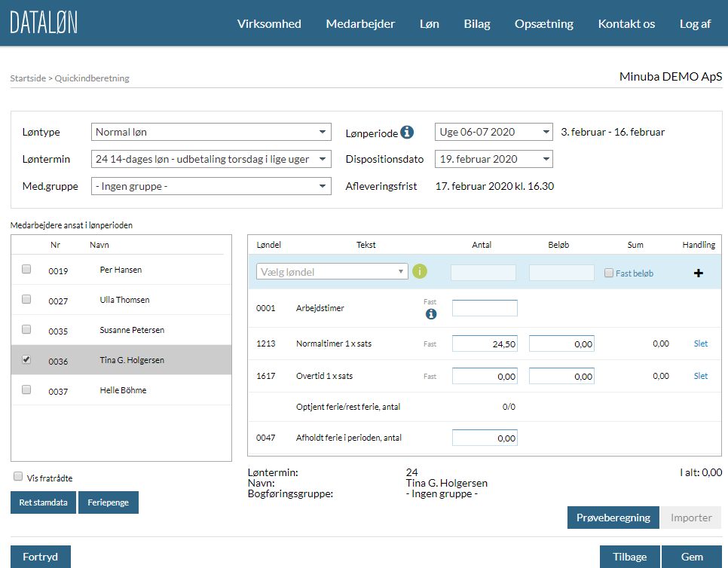Open the Opsætning menu
Viewport: 728px width, 568px height.
(x=544, y=23)
